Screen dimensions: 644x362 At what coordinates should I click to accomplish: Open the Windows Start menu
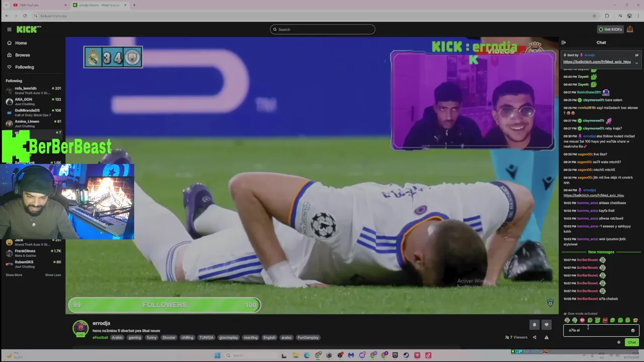[x=217, y=355]
